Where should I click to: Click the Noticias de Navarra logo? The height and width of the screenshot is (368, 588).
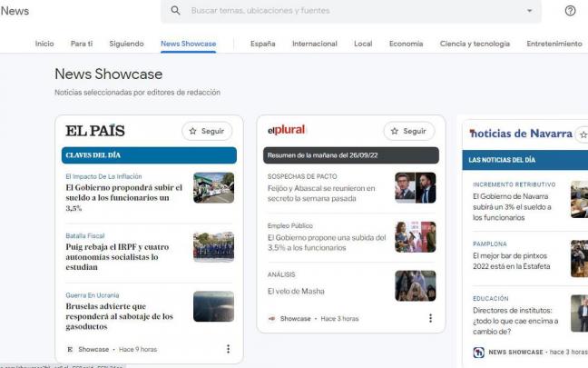[521, 134]
